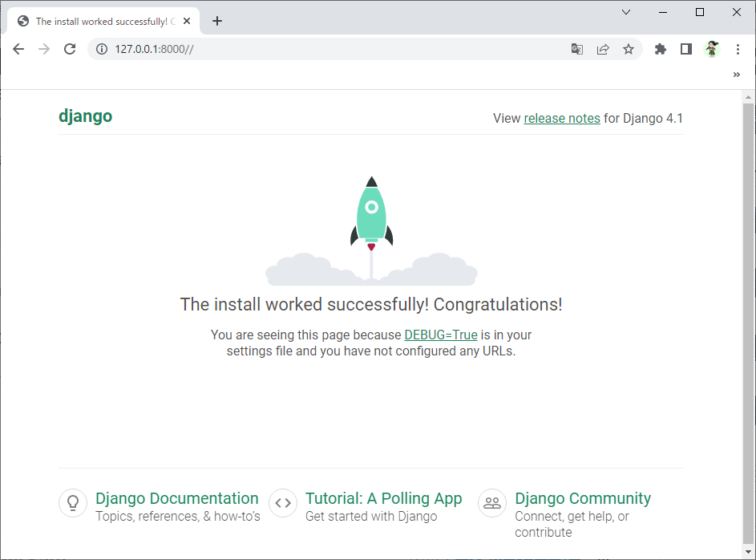Reload the page with the refresh icon

(70, 49)
